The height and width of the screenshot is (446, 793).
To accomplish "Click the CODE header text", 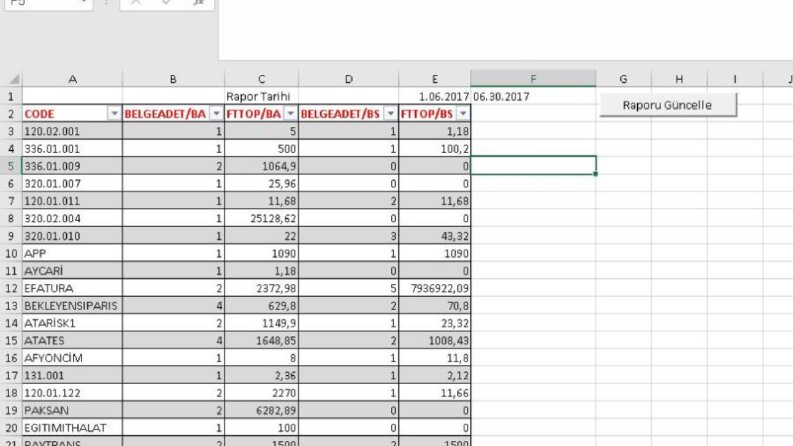I will click(39, 114).
